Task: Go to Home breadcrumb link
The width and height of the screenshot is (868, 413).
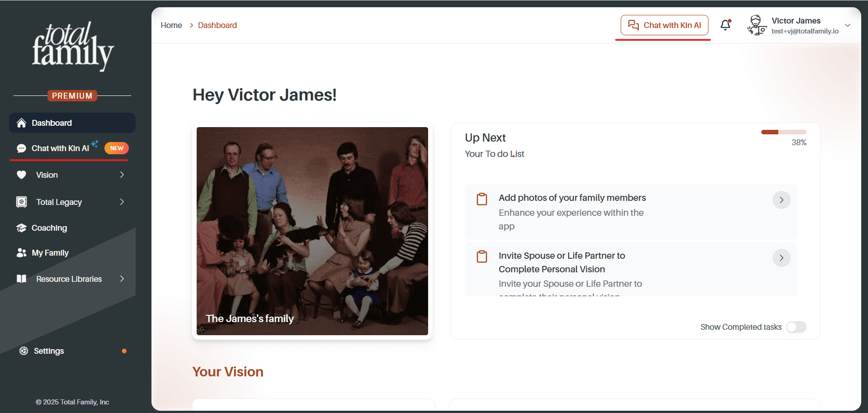Action: (x=171, y=25)
